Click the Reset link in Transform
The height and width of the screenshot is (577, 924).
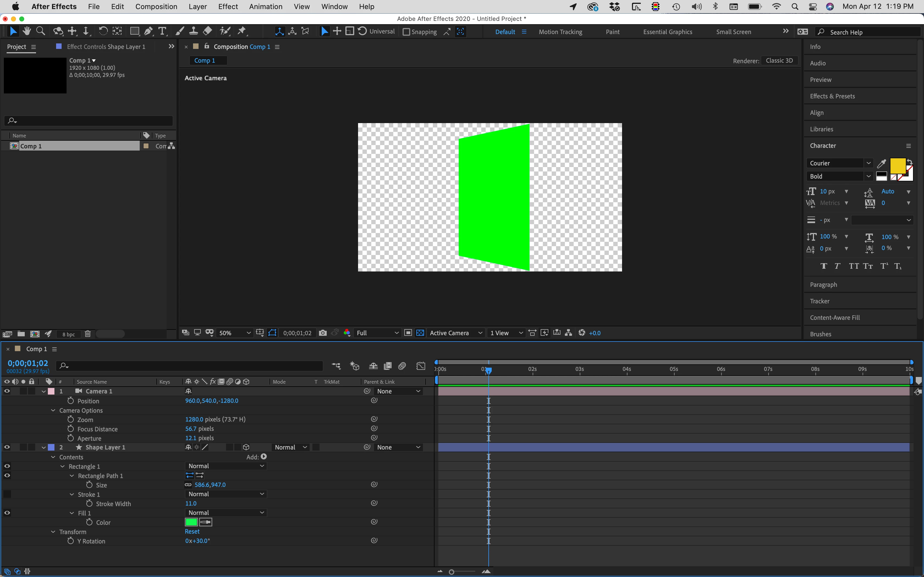pyautogui.click(x=192, y=532)
